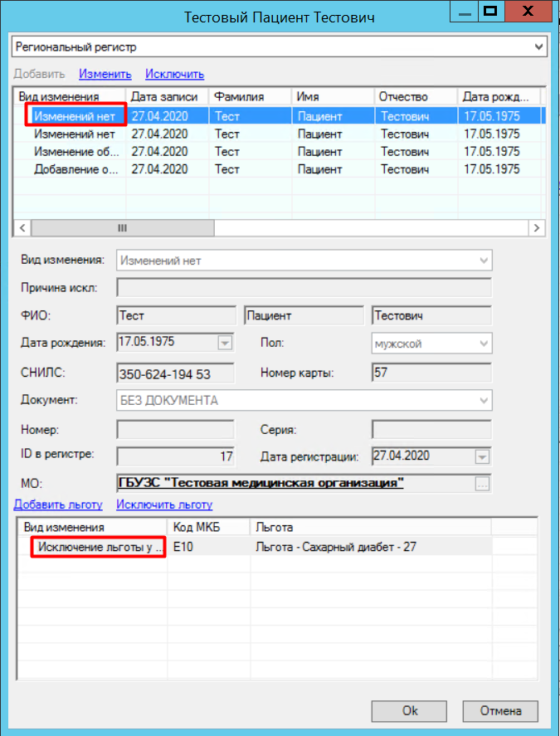Open the Дата рождения date picker
The width and height of the screenshot is (560, 736).
(x=225, y=343)
